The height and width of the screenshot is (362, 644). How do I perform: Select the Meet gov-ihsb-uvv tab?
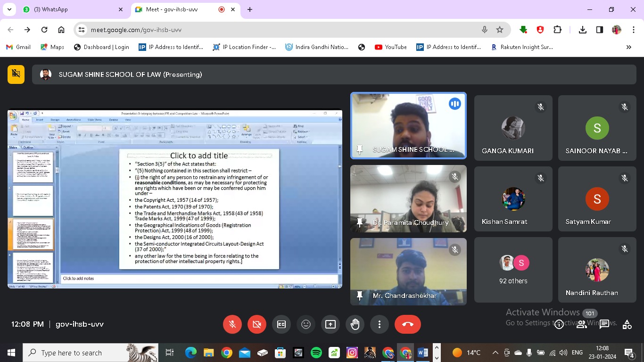coord(179,9)
